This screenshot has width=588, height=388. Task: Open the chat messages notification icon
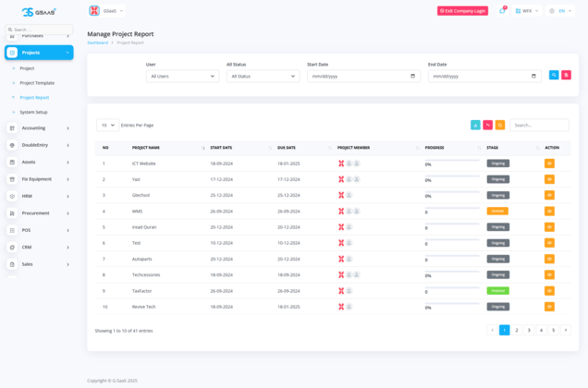502,11
